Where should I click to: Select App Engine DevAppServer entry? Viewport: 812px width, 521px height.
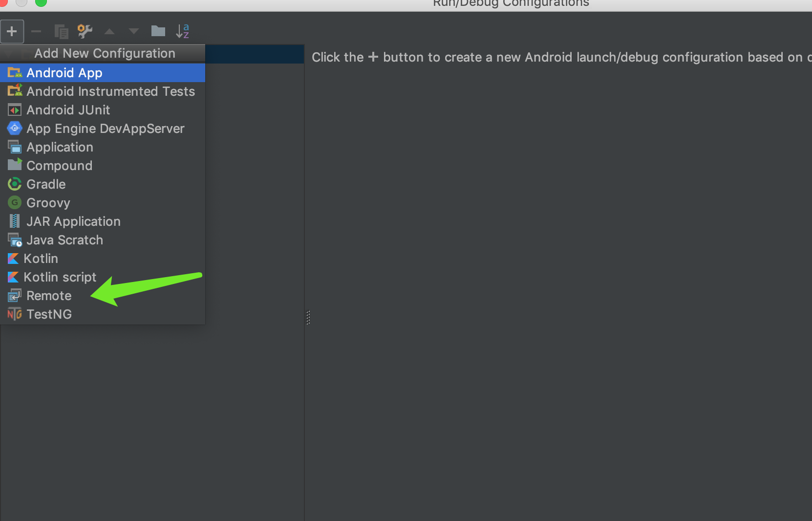[103, 129]
